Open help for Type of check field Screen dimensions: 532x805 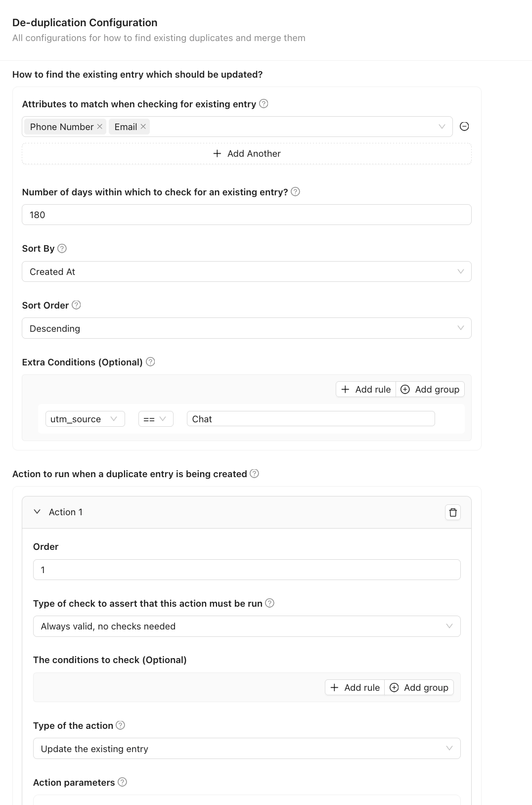pos(270,603)
